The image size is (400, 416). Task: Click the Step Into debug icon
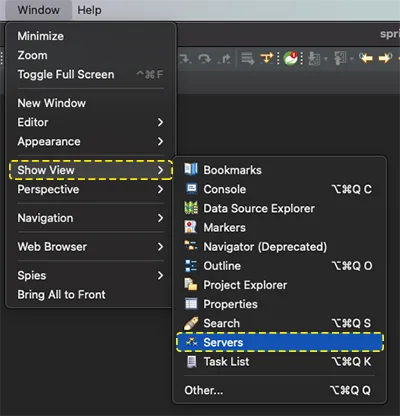(185, 59)
